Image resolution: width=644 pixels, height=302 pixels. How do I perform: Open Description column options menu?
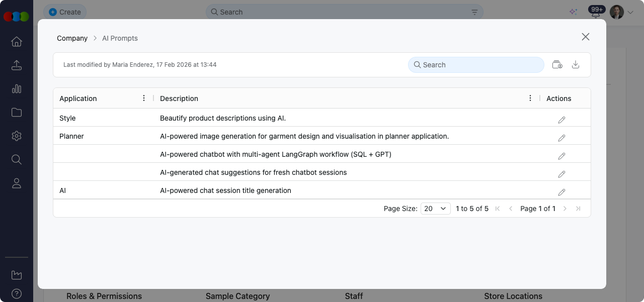coord(530,98)
